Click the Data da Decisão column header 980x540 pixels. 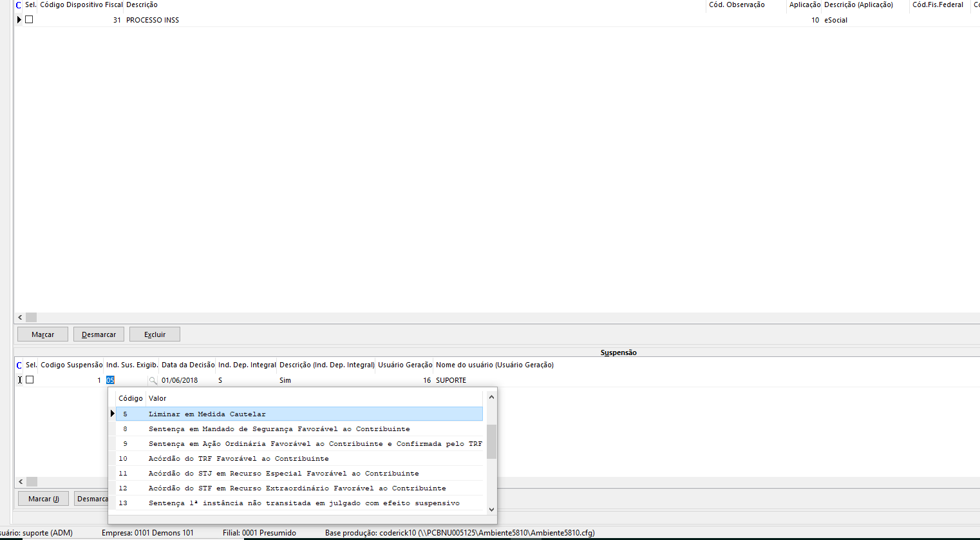187,365
